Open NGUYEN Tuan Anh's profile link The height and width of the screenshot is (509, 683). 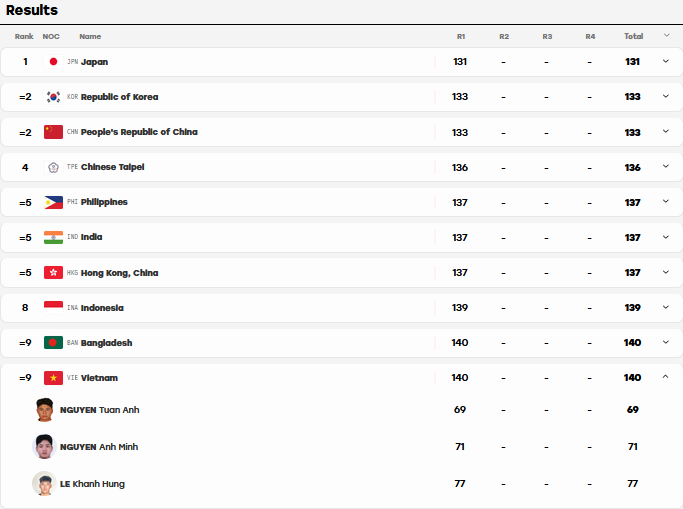click(x=99, y=410)
